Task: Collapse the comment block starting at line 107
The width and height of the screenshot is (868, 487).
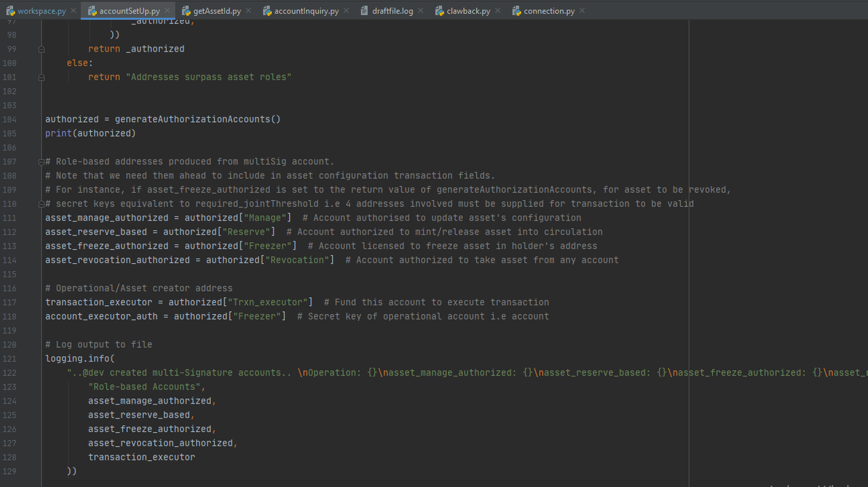Action: (41, 162)
